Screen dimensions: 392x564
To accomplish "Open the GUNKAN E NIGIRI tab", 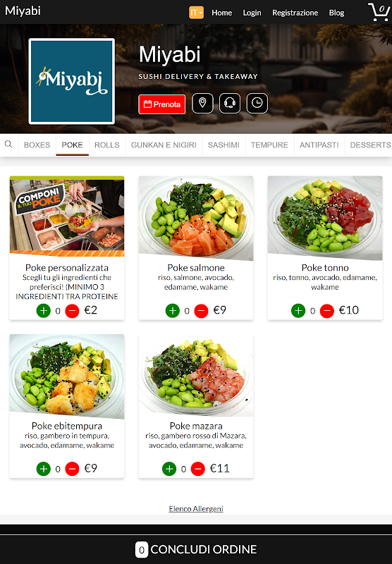I will (x=164, y=145).
